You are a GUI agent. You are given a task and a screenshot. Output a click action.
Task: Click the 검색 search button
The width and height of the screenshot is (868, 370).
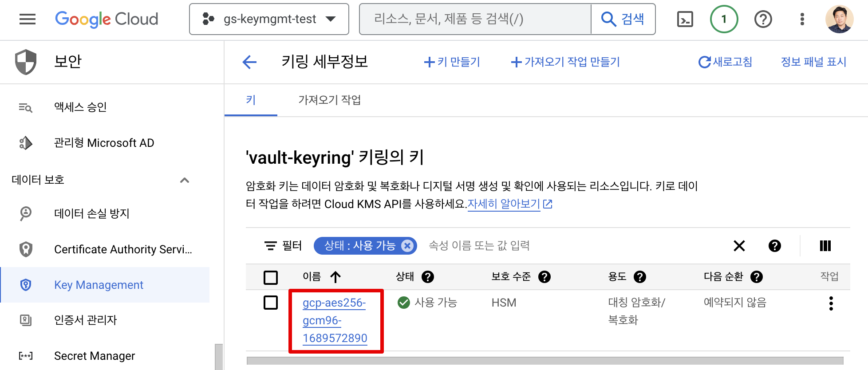[x=623, y=19]
